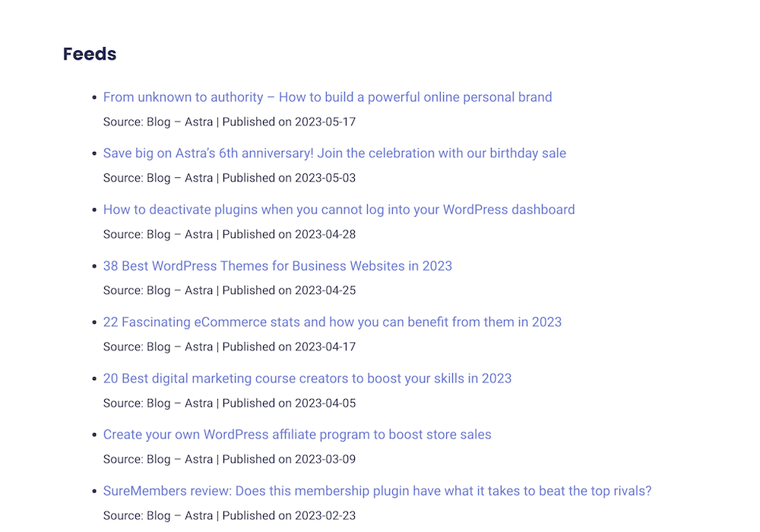
Task: Select the source text published 2023-03-09
Action: coord(230,459)
